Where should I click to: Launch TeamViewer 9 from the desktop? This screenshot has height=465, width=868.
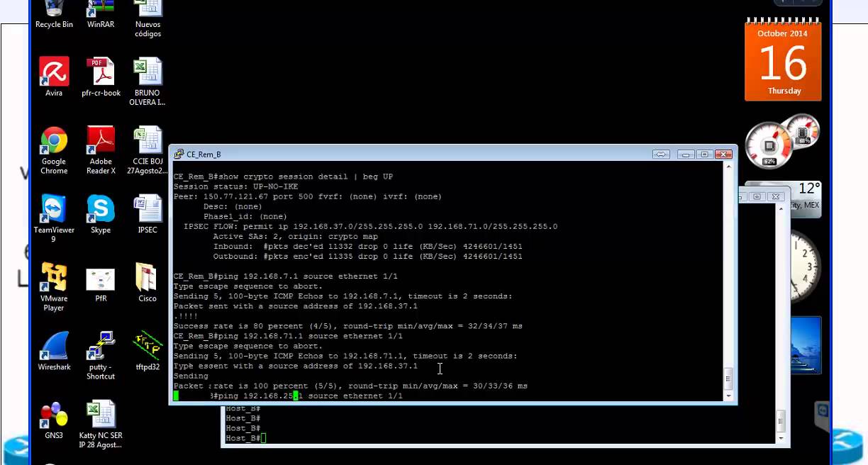tap(54, 218)
